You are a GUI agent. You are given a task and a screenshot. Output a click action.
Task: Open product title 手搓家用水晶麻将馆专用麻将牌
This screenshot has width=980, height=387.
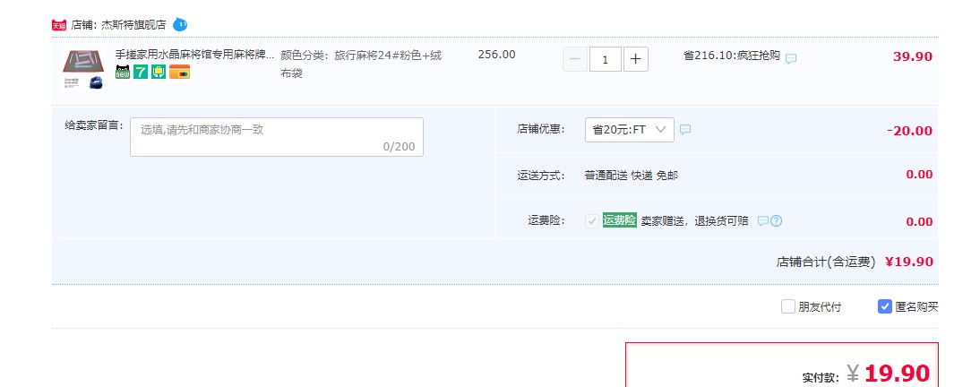coord(195,55)
